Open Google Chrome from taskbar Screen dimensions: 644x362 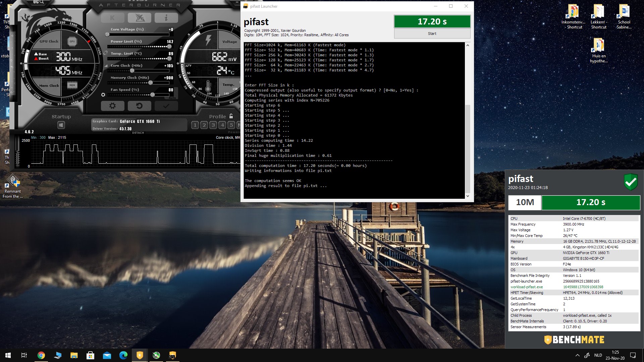(41, 355)
